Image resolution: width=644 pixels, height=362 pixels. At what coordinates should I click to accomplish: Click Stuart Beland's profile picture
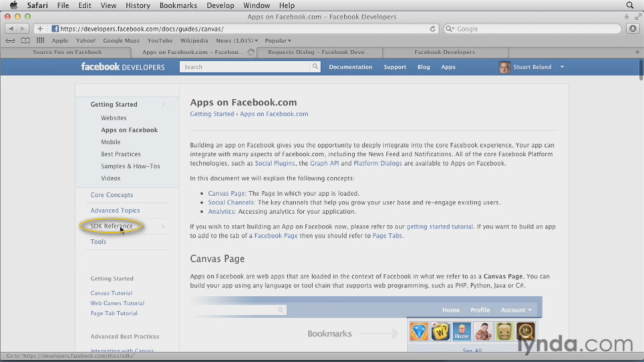(x=504, y=67)
